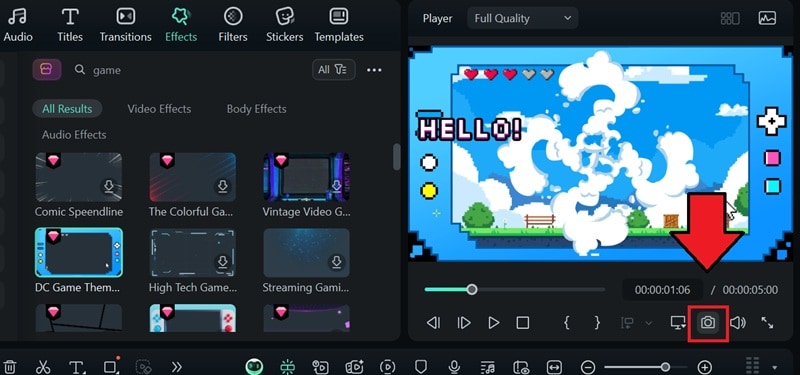Open the timeline text tool
The width and height of the screenshot is (800, 375).
77,367
